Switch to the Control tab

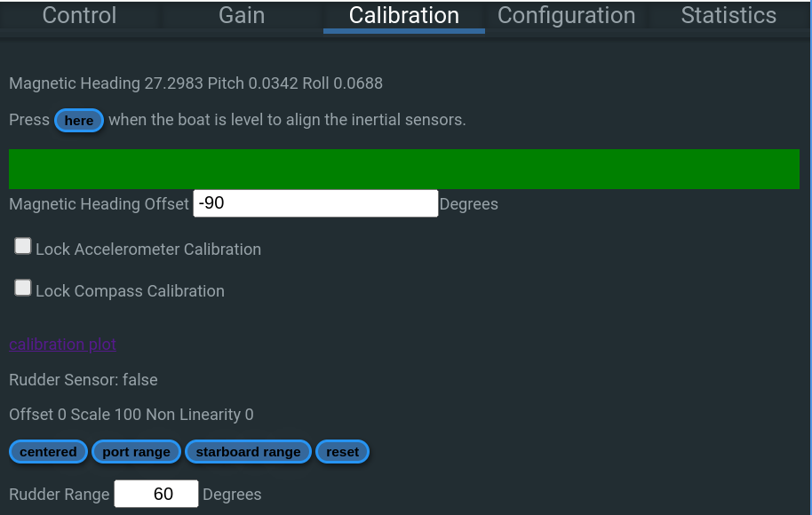pyautogui.click(x=78, y=15)
